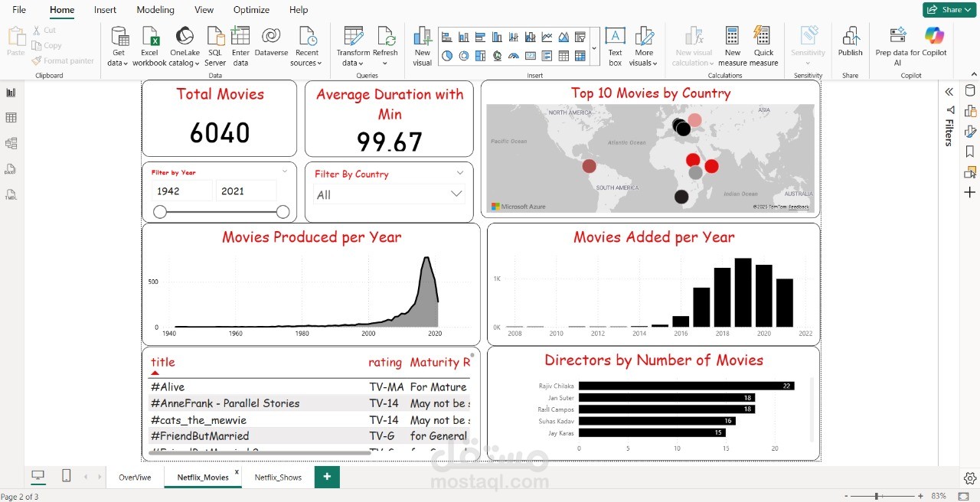Screen dimensions: 980x502
Task: Open the Optimize ribbon tab
Action: coord(251,10)
